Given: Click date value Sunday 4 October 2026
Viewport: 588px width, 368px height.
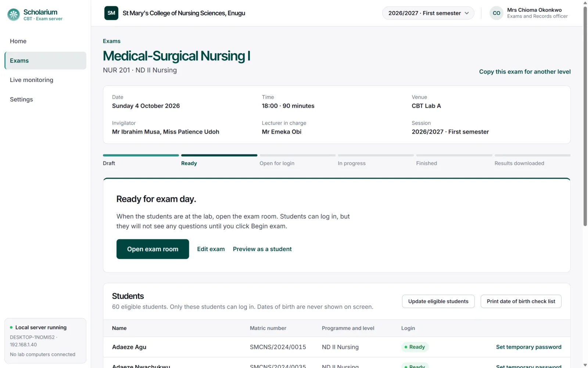Looking at the screenshot, I should point(146,106).
